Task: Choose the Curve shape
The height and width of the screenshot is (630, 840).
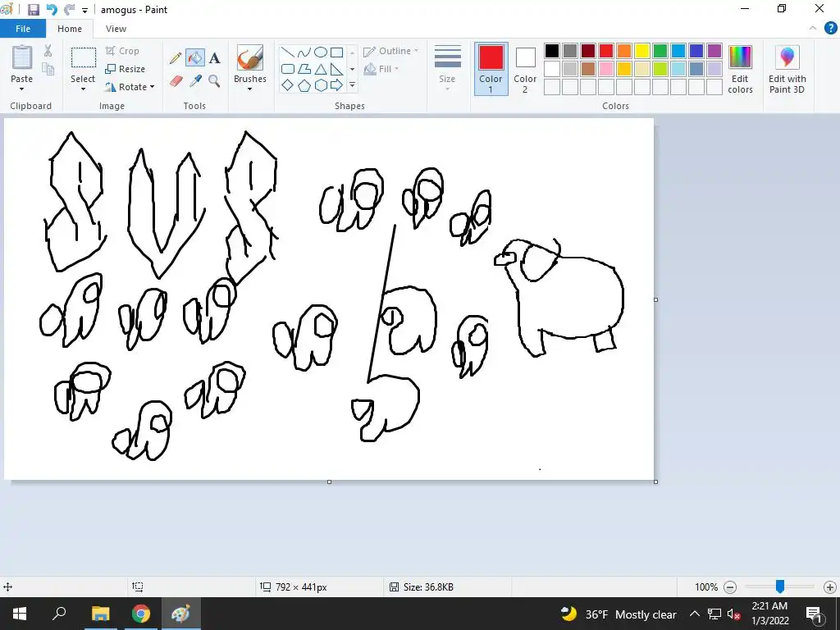Action: coord(304,52)
